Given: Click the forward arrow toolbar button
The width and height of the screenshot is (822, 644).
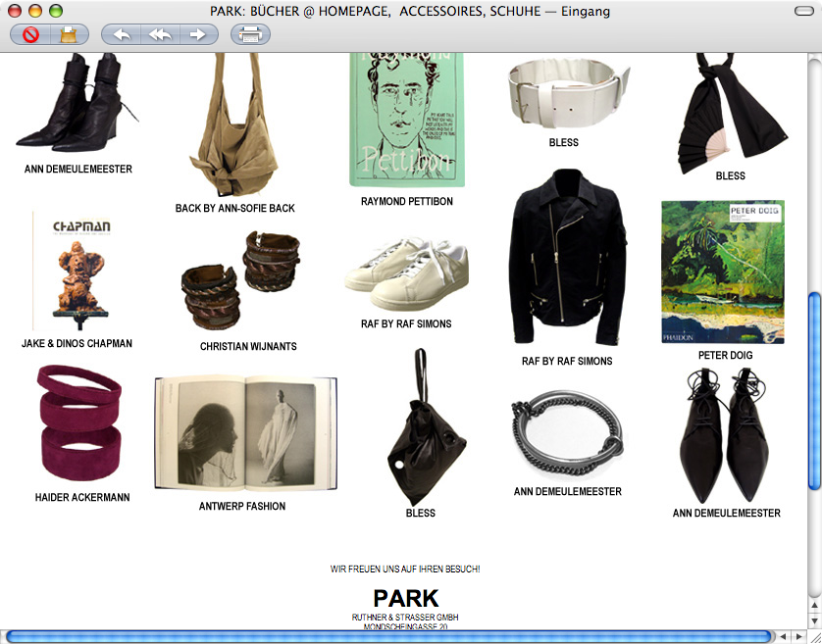Looking at the screenshot, I should click(x=197, y=35).
